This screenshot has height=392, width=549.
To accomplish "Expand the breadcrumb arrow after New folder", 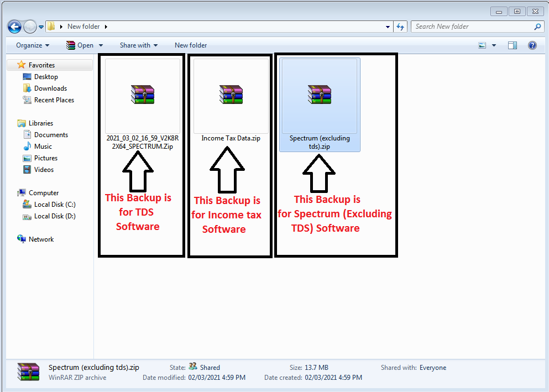I will (106, 27).
